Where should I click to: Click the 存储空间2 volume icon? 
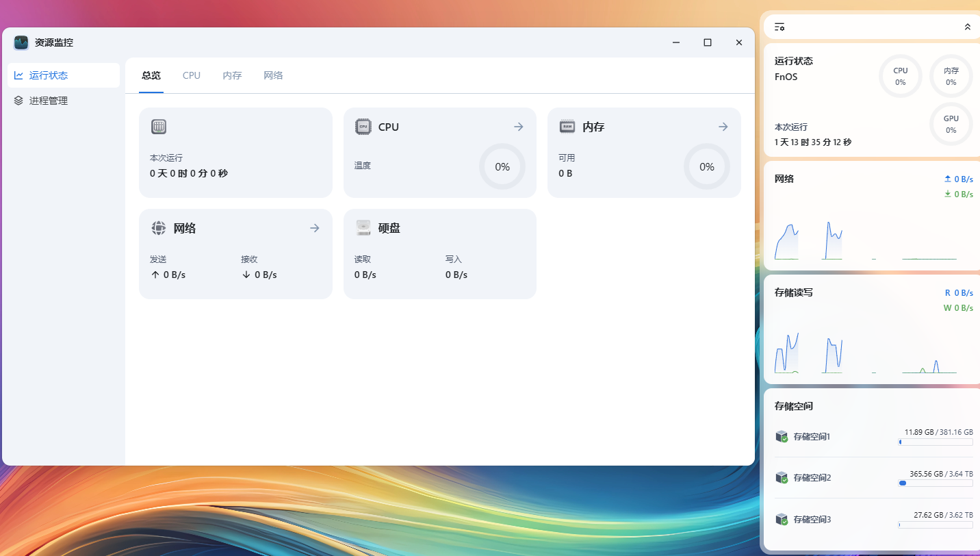(782, 478)
